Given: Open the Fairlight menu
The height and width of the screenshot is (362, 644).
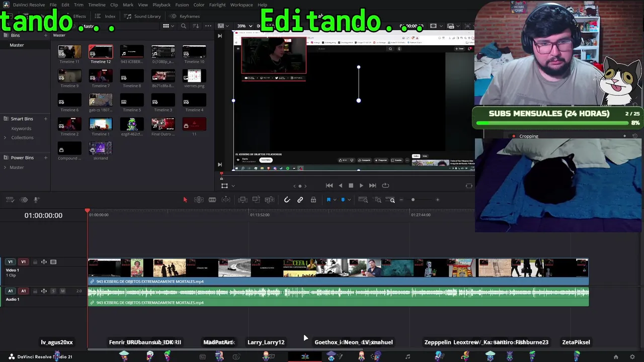Looking at the screenshot, I should (x=217, y=5).
